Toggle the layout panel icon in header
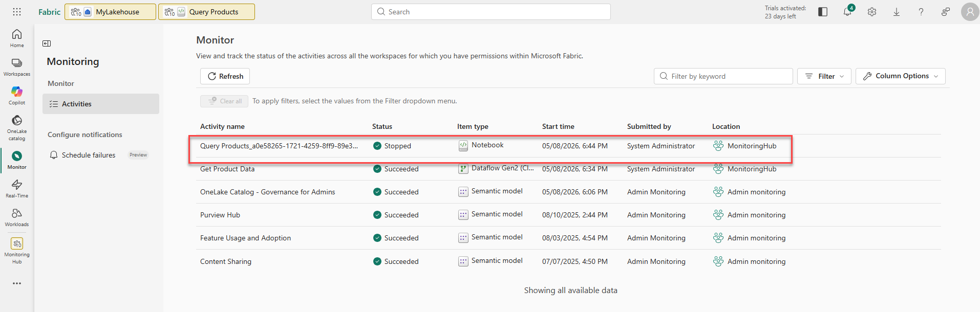 click(823, 12)
